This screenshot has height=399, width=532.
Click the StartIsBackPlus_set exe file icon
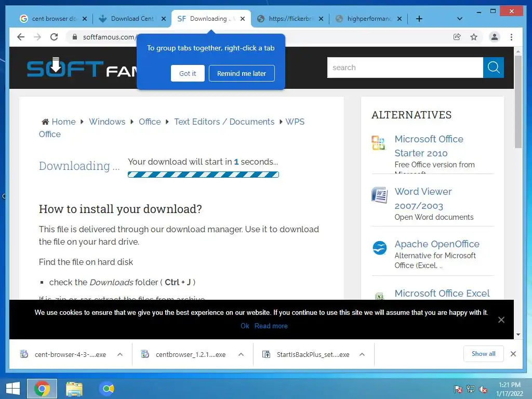(267, 354)
